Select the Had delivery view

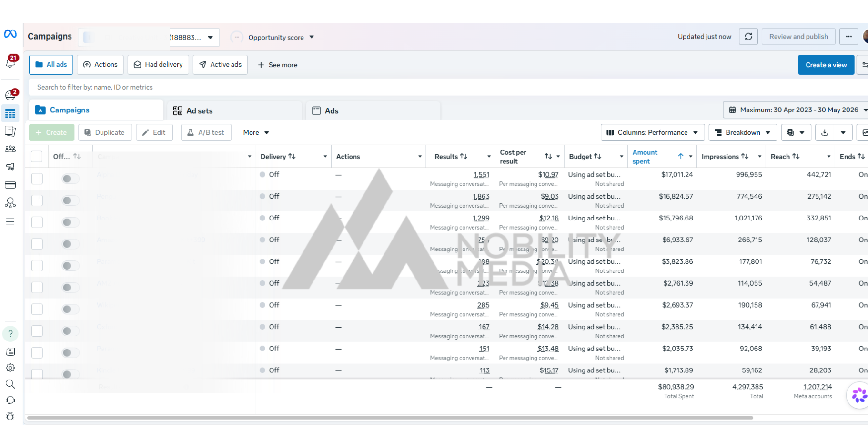(158, 65)
